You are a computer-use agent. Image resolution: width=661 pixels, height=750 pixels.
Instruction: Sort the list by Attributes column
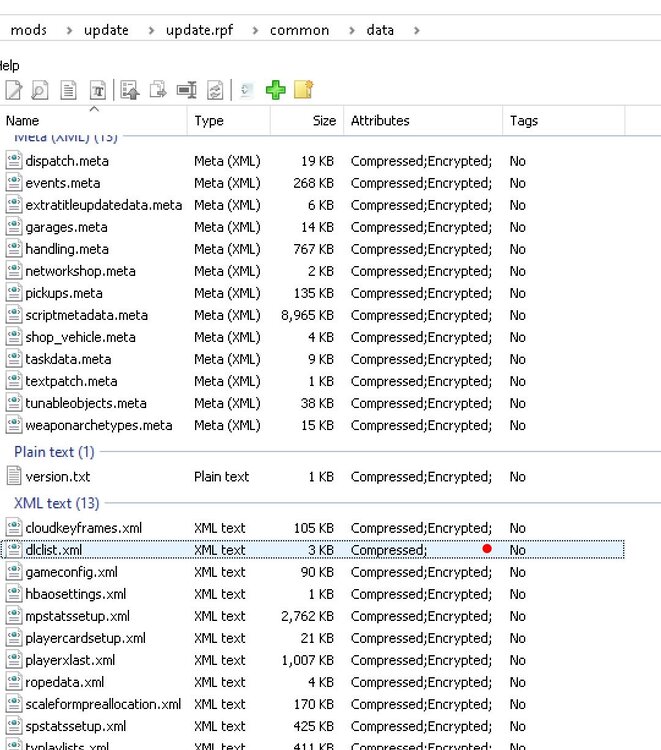[423, 121]
